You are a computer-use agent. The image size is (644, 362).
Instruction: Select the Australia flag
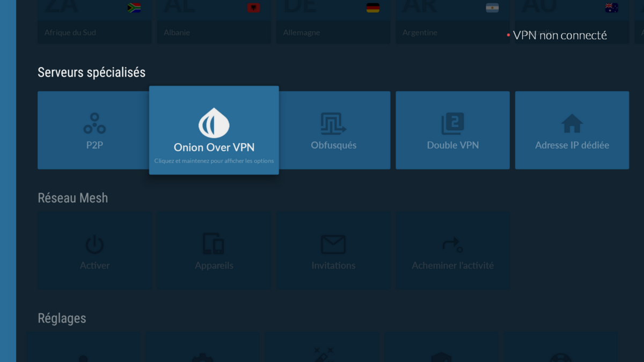click(611, 8)
